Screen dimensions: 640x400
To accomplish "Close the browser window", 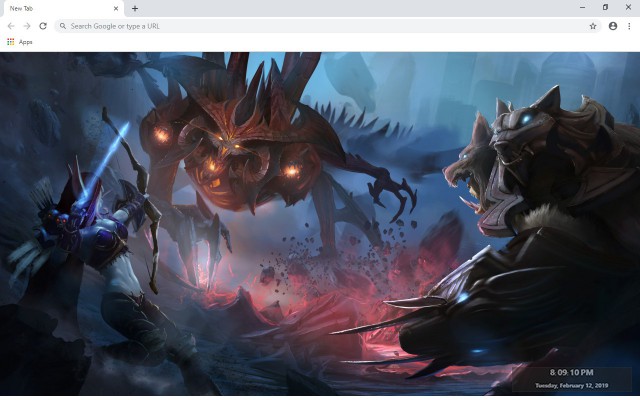I will 628,7.
